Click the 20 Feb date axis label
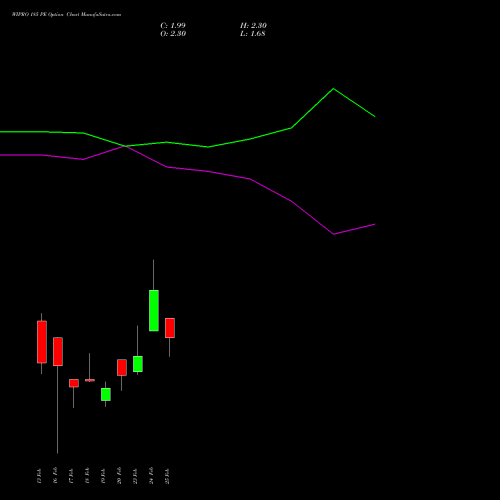Image resolution: width=500 pixels, height=500 pixels. point(120,476)
